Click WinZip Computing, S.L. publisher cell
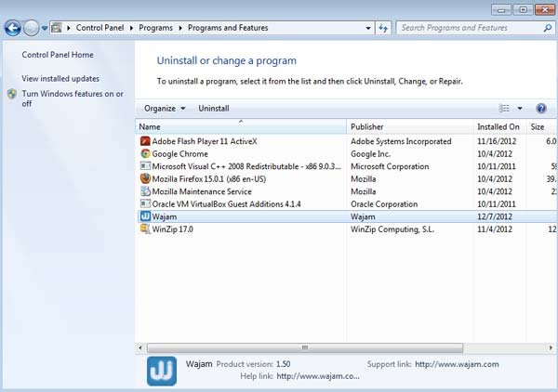 (392, 229)
